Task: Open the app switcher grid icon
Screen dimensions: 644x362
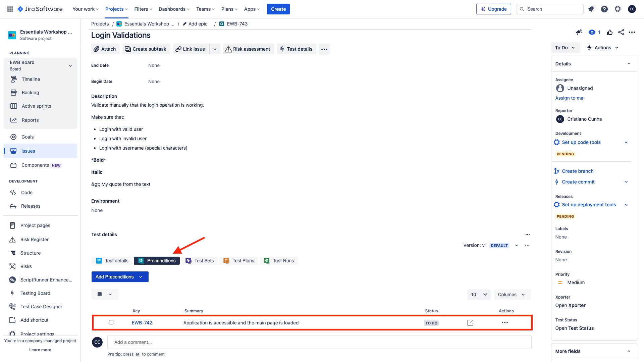Action: tap(10, 9)
